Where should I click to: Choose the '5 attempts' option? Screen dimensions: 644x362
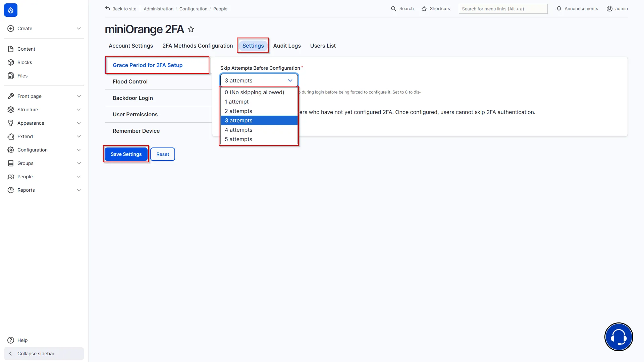click(259, 139)
